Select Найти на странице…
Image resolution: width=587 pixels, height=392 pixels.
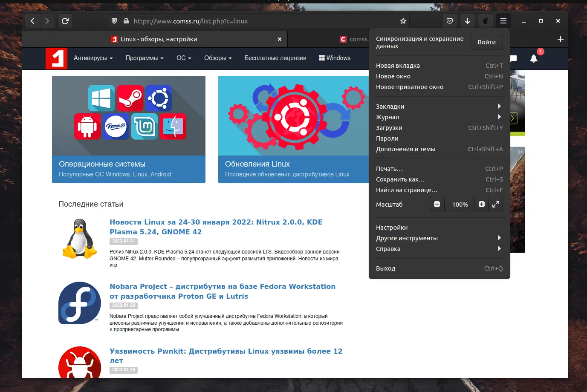[439, 190]
